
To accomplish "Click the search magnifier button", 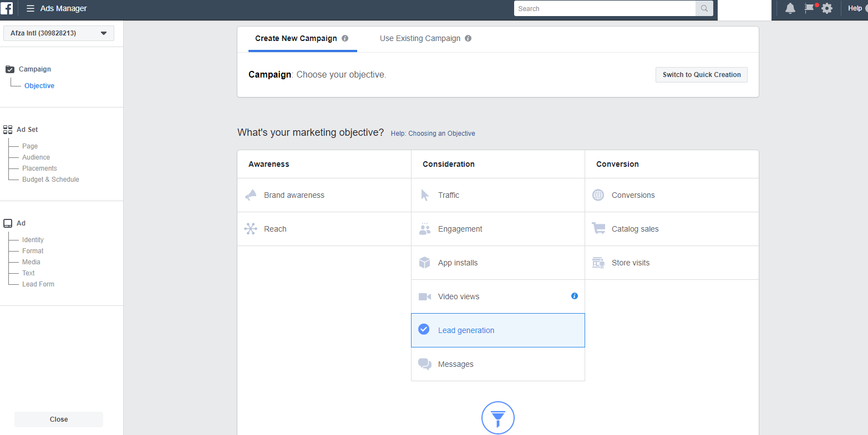I will (x=704, y=8).
